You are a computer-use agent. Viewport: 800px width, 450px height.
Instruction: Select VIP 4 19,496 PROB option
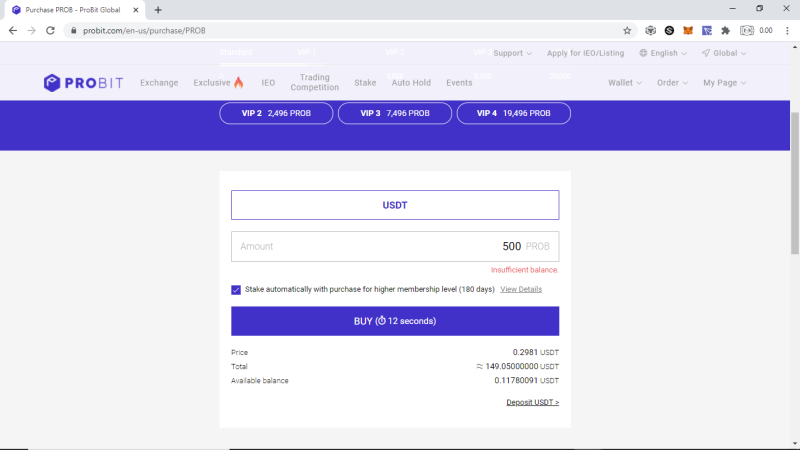pyautogui.click(x=514, y=113)
